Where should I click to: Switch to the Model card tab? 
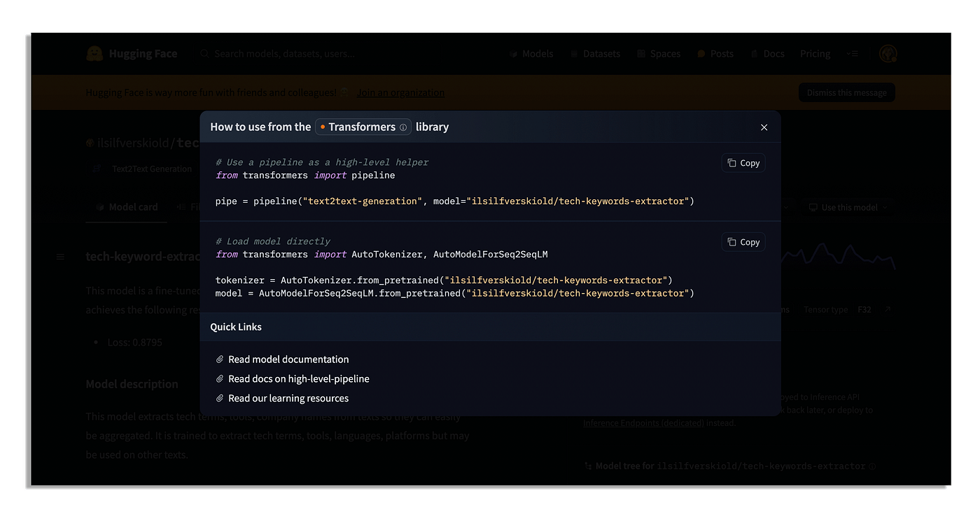pyautogui.click(x=127, y=208)
